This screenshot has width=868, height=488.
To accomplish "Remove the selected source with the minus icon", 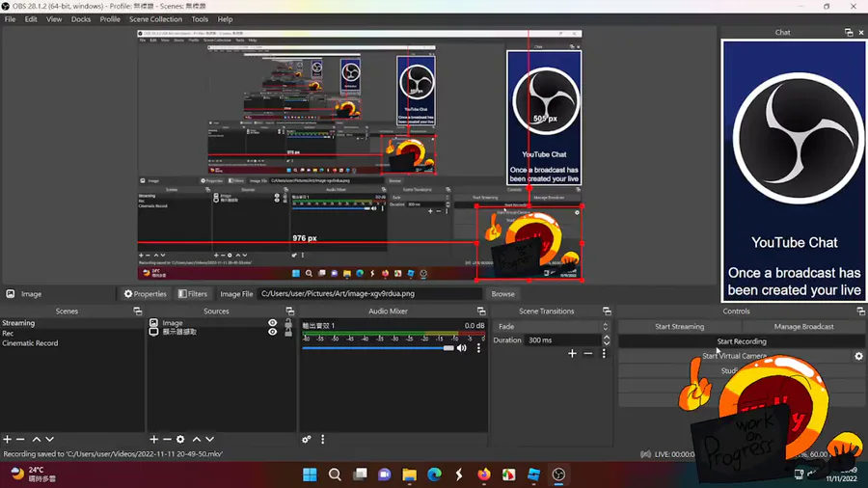I will click(x=167, y=440).
